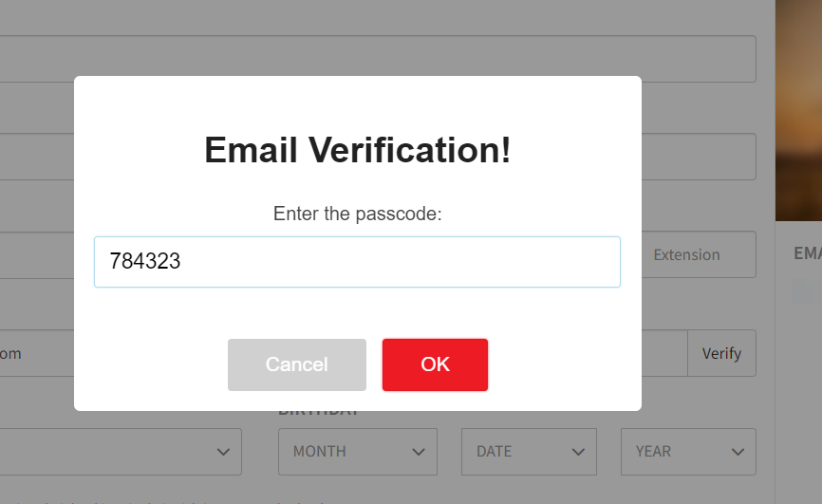Open the DATE dropdown

[529, 452]
